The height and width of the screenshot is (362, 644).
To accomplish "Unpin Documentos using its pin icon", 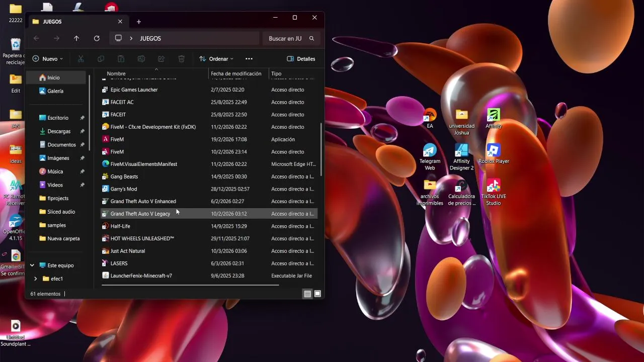I will (82, 145).
